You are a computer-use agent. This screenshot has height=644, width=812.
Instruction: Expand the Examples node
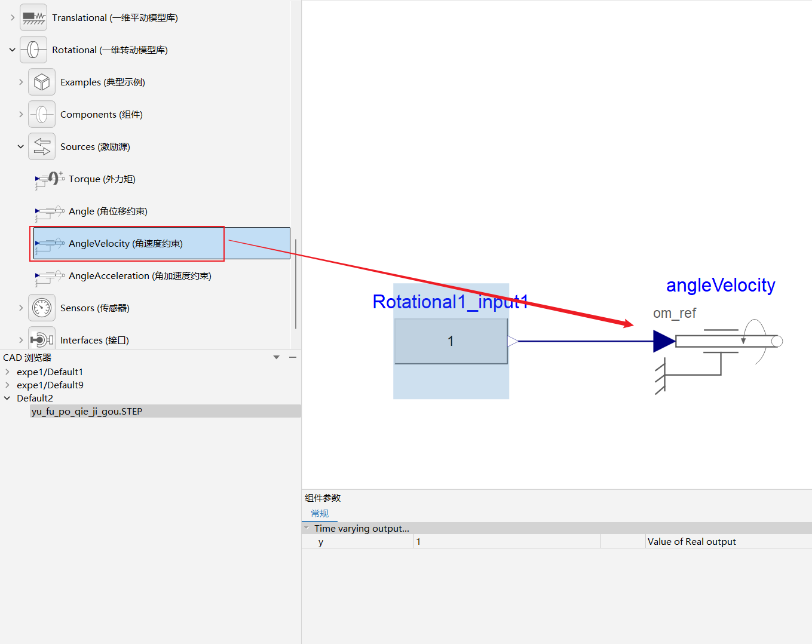21,82
